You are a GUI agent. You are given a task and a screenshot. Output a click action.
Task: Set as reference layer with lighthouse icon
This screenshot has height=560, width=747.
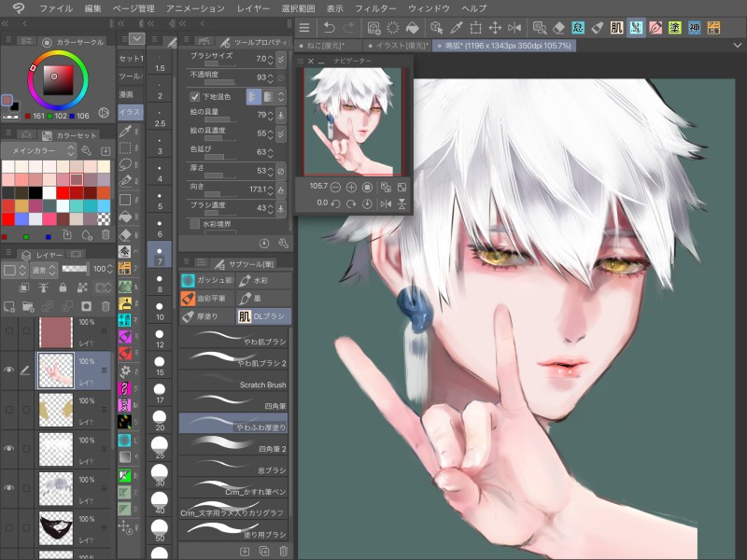[x=43, y=287]
